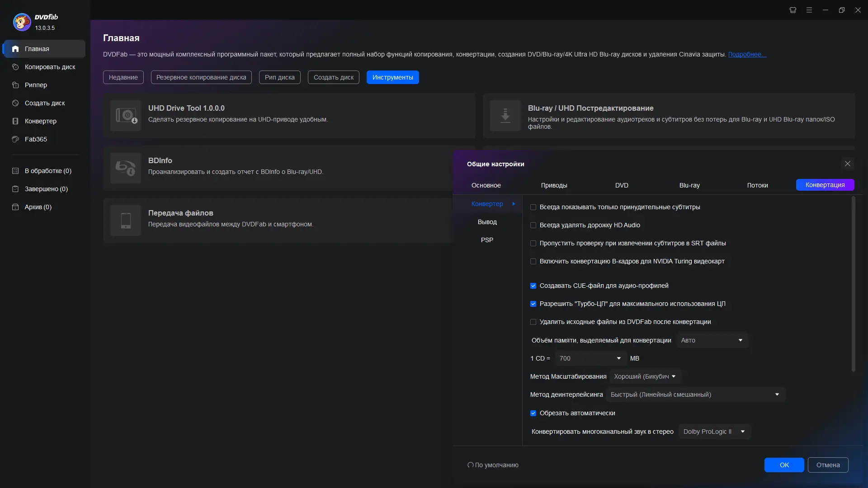Click the Отмена button
Screen dimensions: 868x488
pos(828,465)
